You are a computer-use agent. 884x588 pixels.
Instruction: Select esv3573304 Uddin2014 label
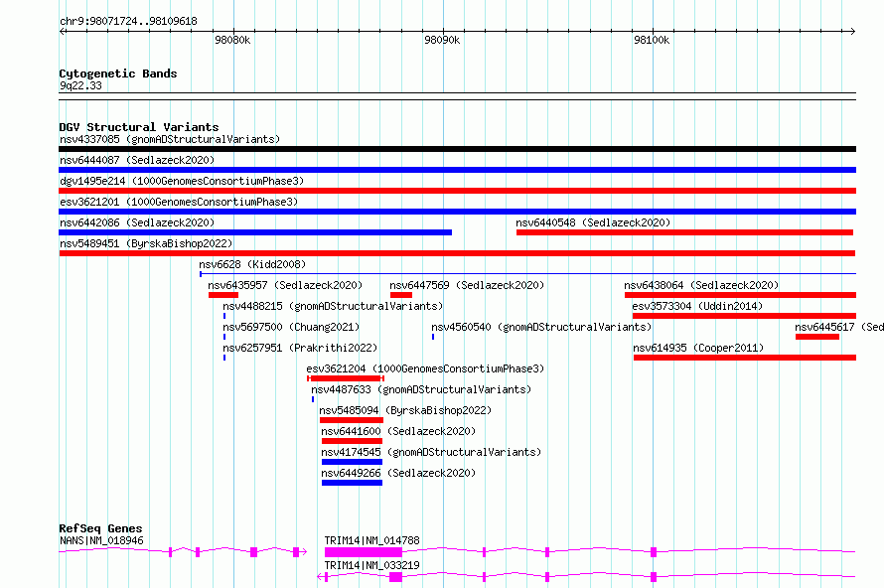697,306
